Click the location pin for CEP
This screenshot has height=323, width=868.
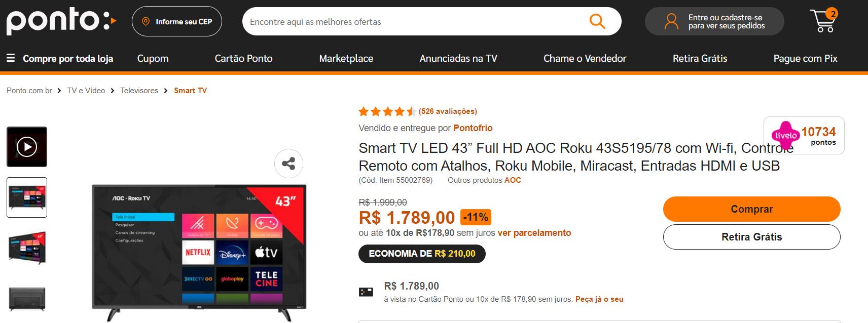click(x=146, y=21)
